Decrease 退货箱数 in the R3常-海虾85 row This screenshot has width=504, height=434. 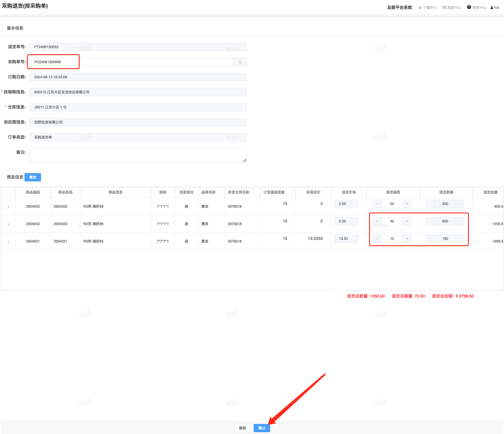pyautogui.click(x=377, y=239)
